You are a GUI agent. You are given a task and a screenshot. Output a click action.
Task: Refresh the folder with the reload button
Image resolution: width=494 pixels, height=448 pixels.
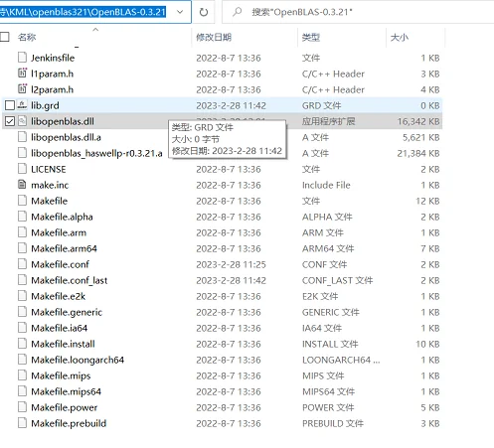[x=204, y=12]
